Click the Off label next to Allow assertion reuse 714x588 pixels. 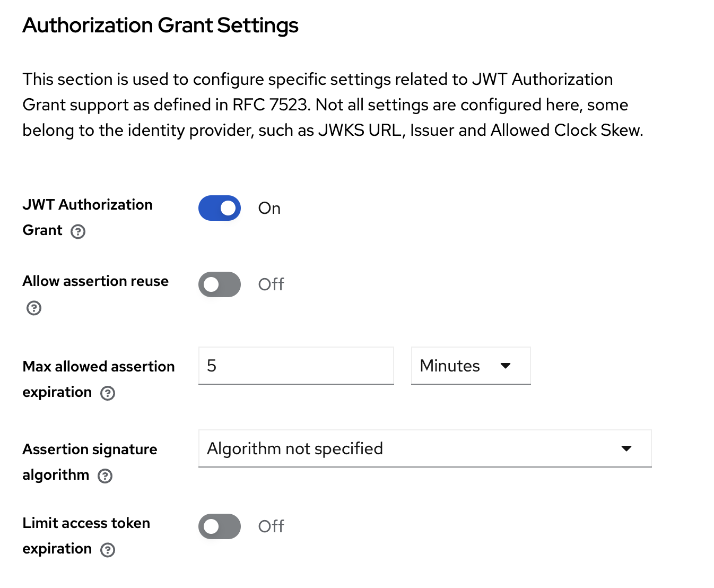pos(271,284)
